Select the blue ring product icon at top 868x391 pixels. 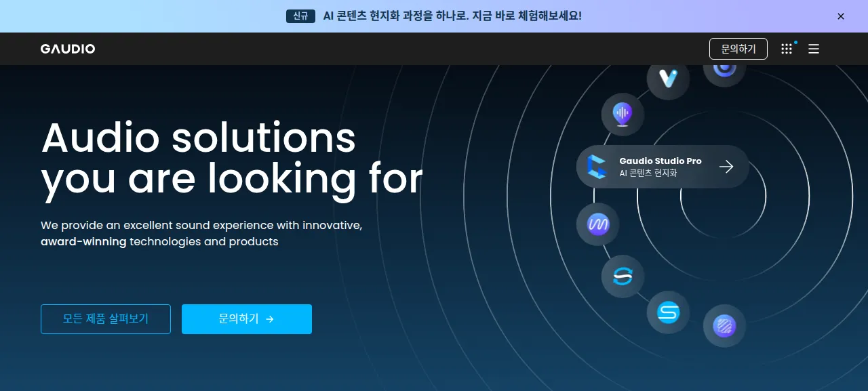coord(724,71)
